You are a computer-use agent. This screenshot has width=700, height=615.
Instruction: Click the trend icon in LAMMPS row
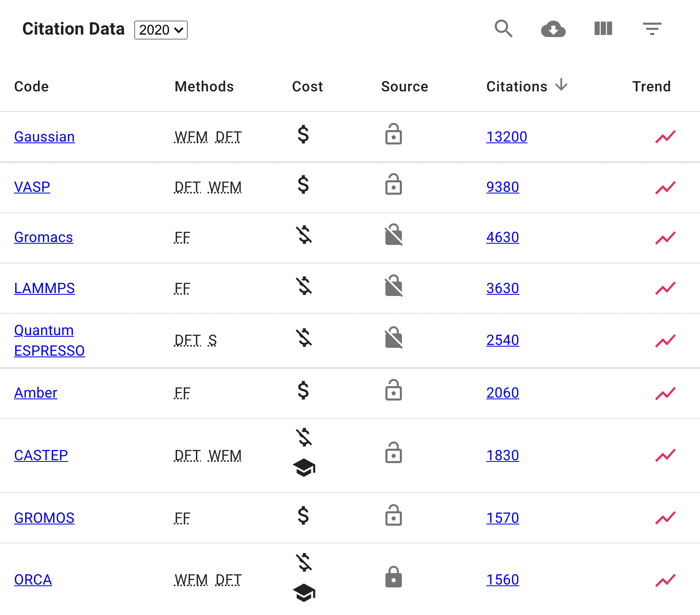point(665,288)
